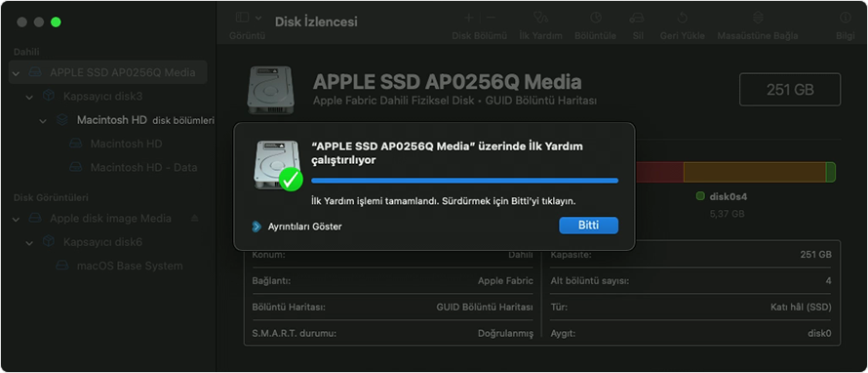Click the Alt bölüntü sayısı label
The image size is (868, 373).
589,281
